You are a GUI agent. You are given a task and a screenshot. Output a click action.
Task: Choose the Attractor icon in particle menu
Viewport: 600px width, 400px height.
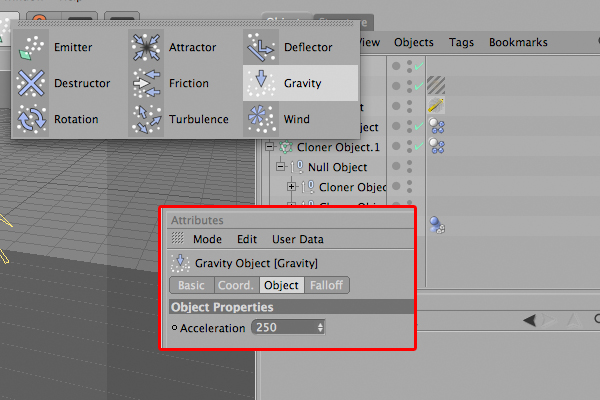(146, 47)
